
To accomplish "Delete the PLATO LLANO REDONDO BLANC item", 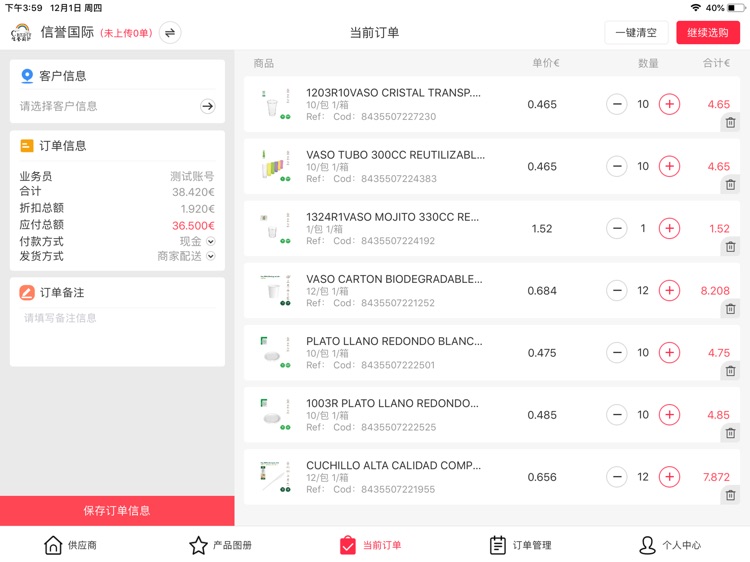I will pos(730,371).
